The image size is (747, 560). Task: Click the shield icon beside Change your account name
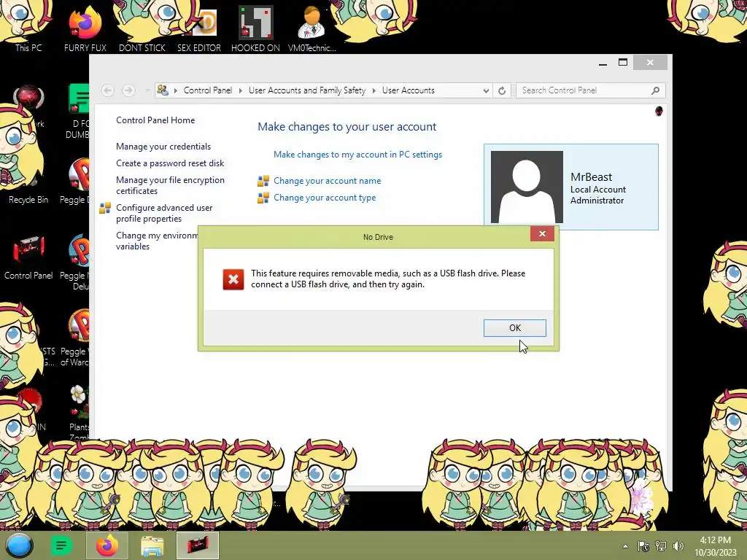(x=263, y=181)
